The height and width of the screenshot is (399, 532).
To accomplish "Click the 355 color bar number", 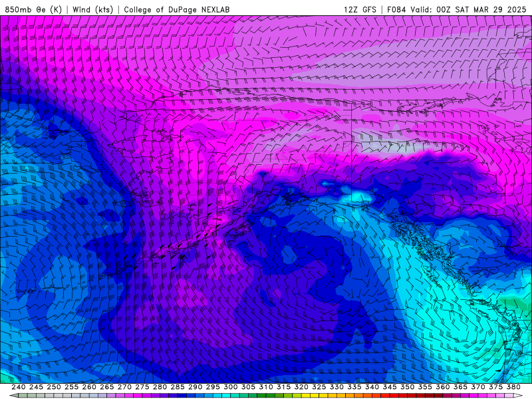I will click(x=425, y=387).
